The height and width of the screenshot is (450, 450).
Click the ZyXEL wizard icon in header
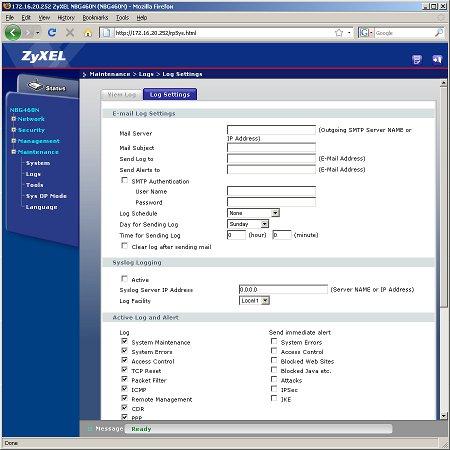[417, 60]
